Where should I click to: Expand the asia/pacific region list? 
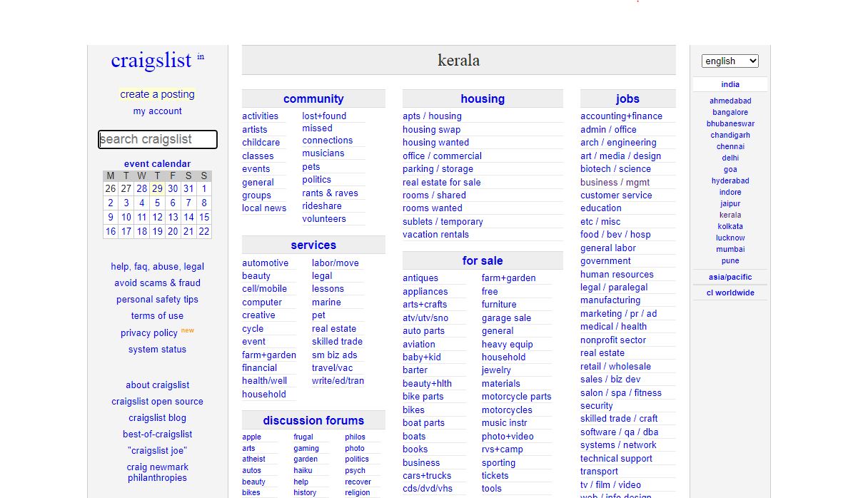[730, 277]
